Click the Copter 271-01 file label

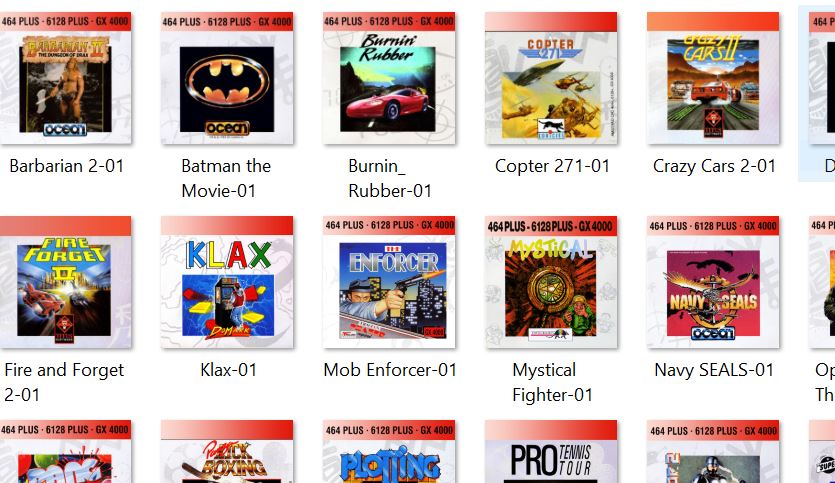[x=552, y=166]
